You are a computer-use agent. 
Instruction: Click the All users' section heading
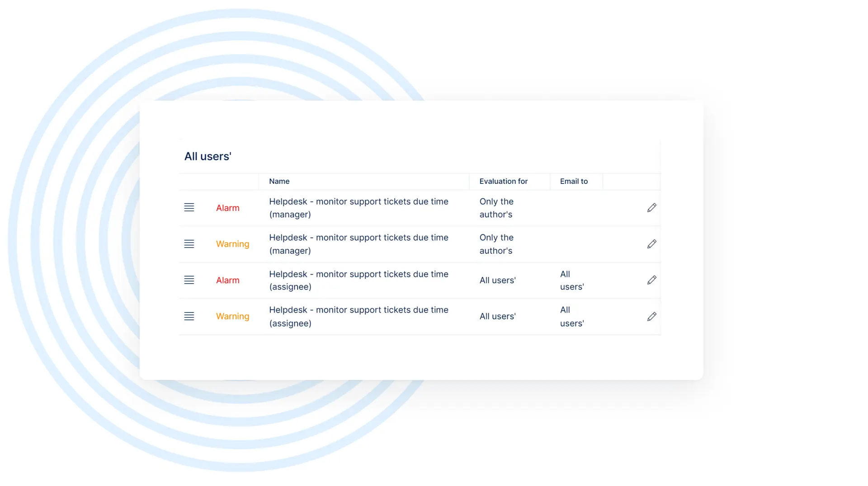(208, 156)
